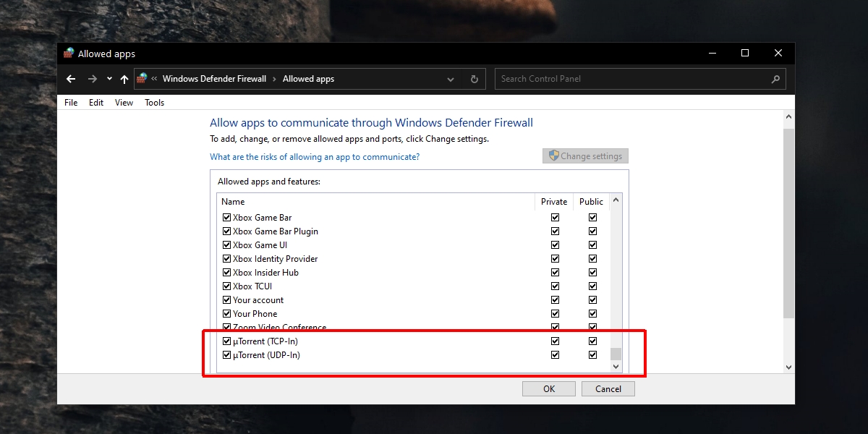Click the firewall icon in the title bar

pos(69,53)
